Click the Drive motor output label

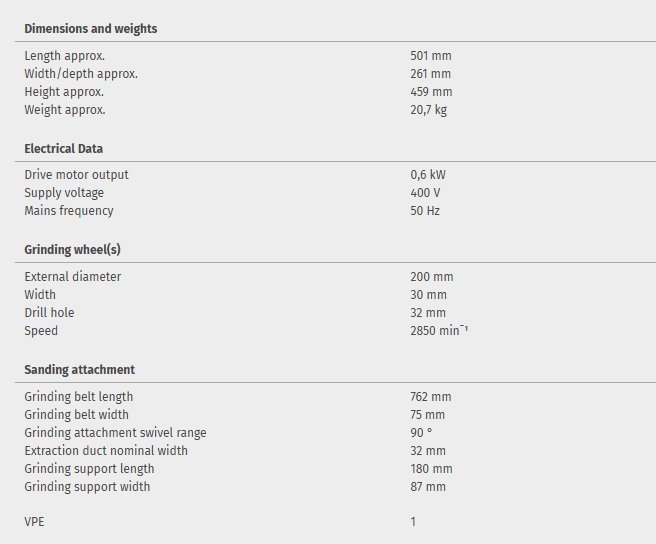[76, 175]
